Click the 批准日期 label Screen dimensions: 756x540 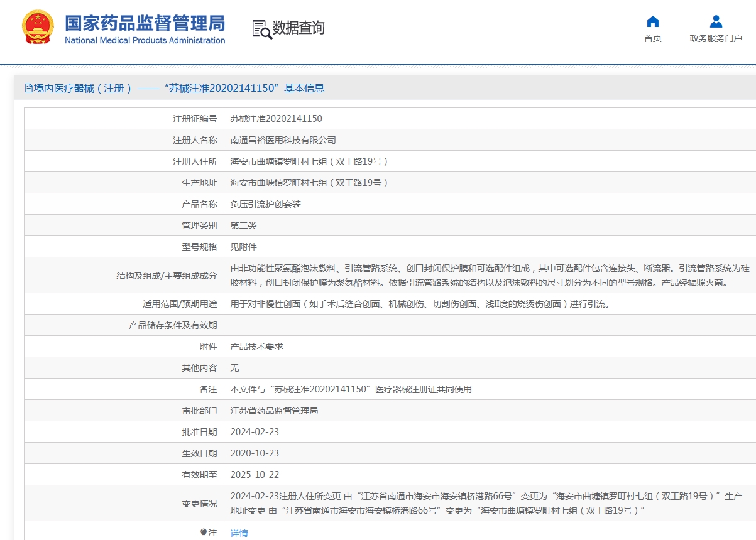(x=199, y=432)
